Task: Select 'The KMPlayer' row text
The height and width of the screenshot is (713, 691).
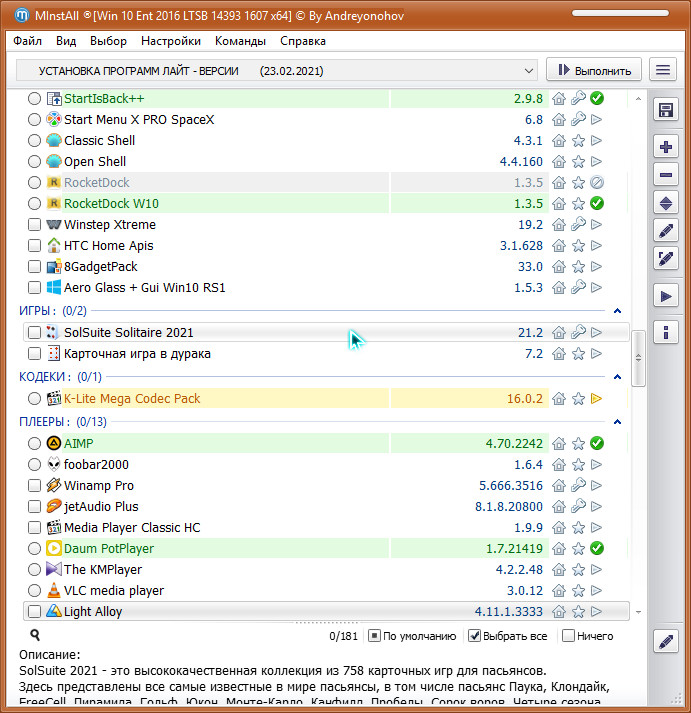Action: (103, 569)
